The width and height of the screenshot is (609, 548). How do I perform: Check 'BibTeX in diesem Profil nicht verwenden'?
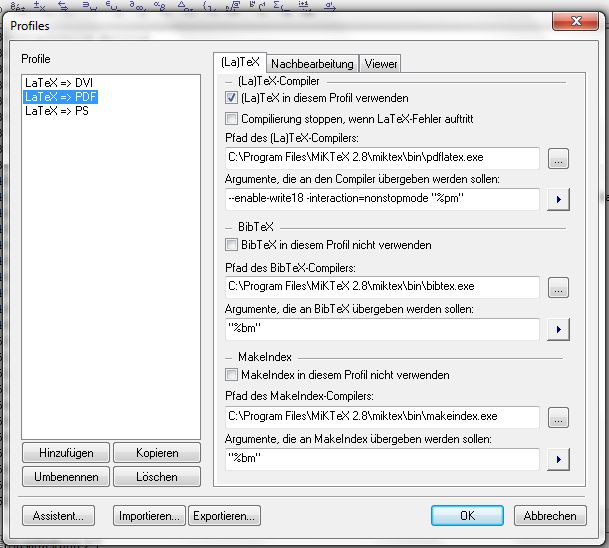[x=232, y=245]
